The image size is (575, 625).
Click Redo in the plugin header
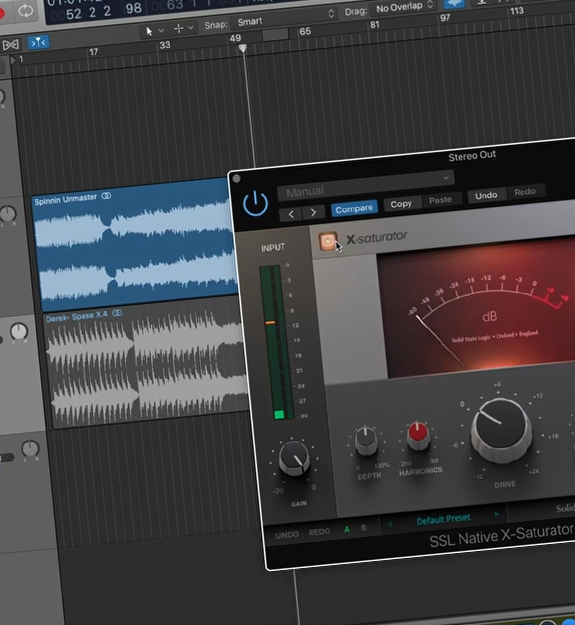pyautogui.click(x=524, y=192)
